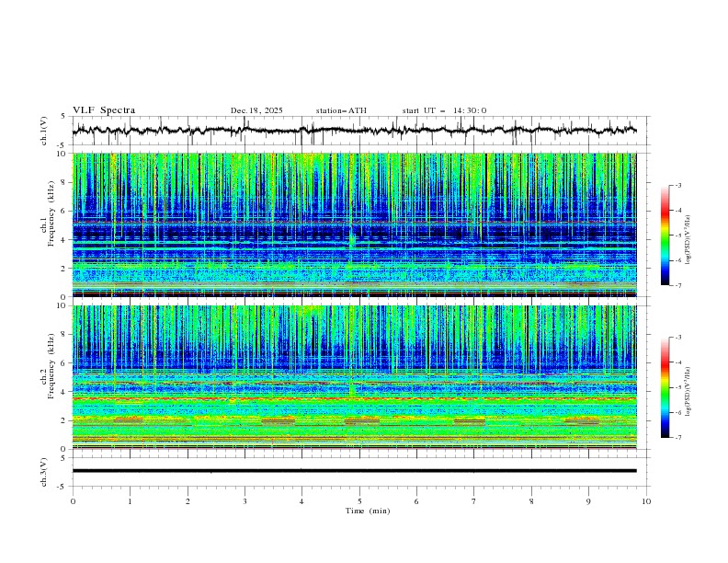Image resolution: width=728 pixels, height=563 pixels.
Task: Click the 0 minute tick label on time axis
Action: (73, 501)
